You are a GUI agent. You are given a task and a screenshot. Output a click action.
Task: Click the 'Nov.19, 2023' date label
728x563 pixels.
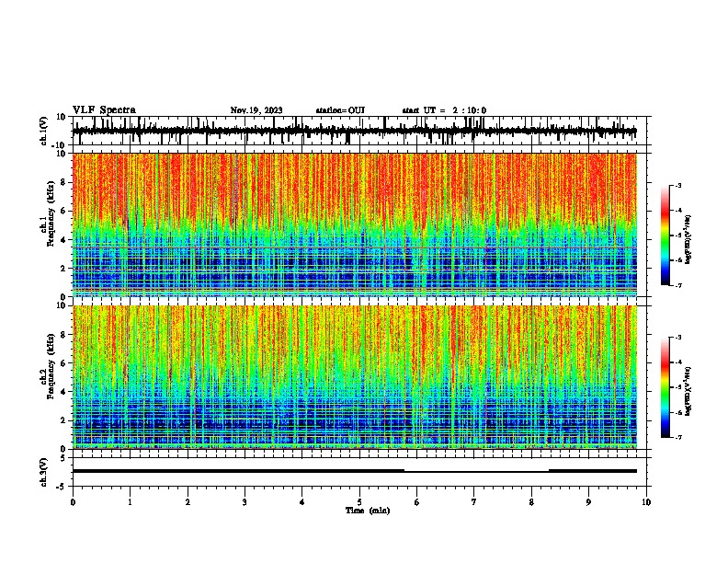click(x=256, y=110)
